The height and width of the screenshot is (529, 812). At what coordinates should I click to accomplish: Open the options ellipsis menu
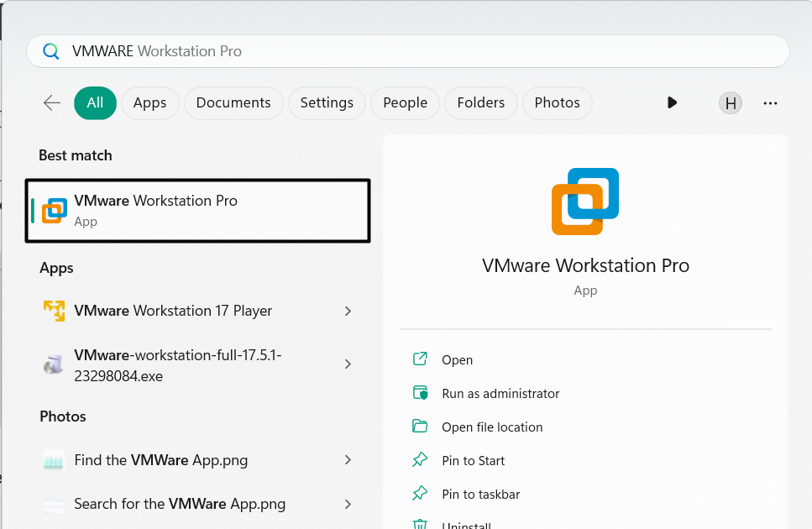pos(770,102)
